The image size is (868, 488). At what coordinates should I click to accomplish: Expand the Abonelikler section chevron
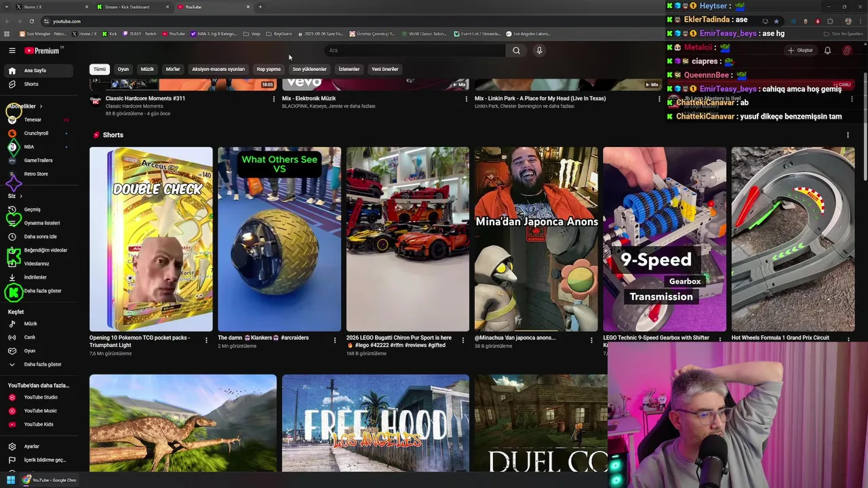pyautogui.click(x=41, y=106)
